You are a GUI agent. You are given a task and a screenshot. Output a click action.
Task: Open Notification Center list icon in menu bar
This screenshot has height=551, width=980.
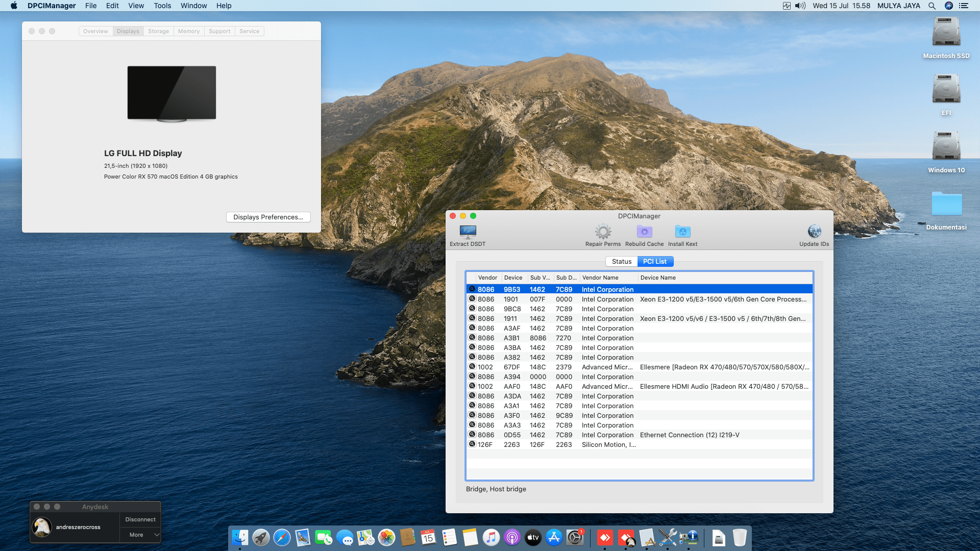coord(964,6)
